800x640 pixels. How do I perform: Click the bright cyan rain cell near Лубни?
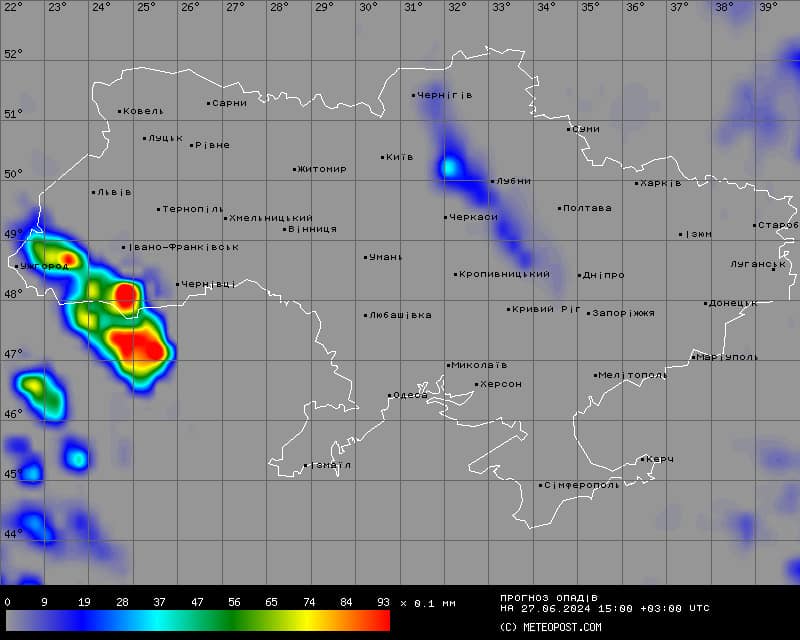point(451,166)
